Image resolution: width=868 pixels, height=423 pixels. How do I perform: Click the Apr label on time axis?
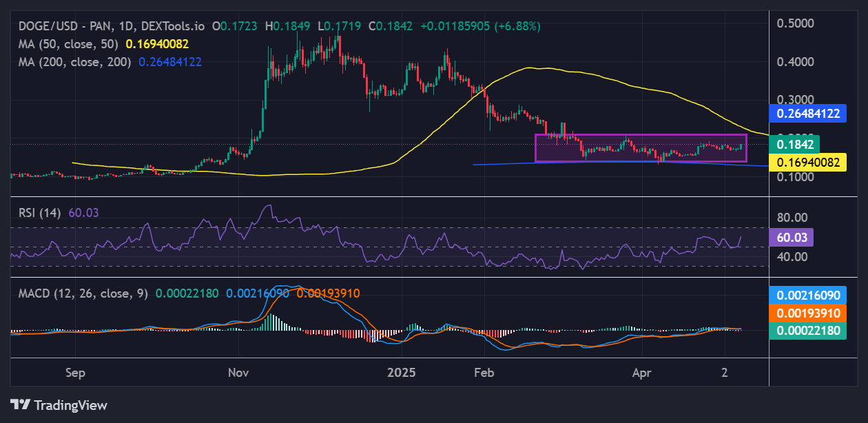click(x=641, y=373)
